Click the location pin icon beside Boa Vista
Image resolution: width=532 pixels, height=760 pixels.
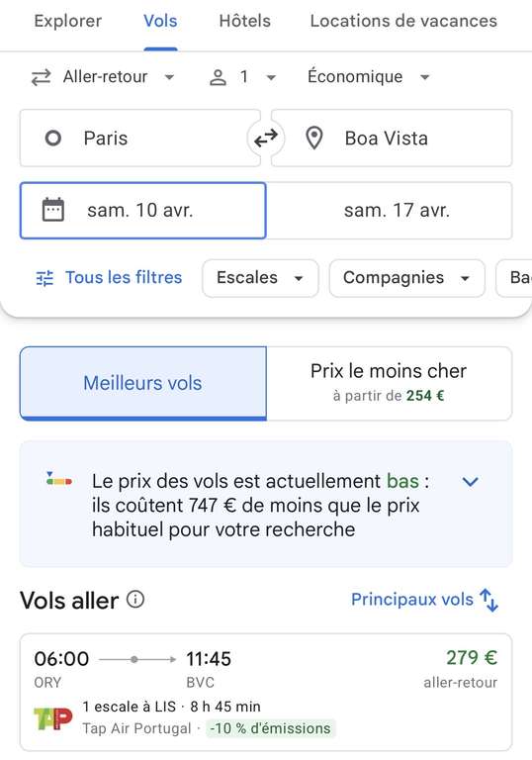[314, 139]
